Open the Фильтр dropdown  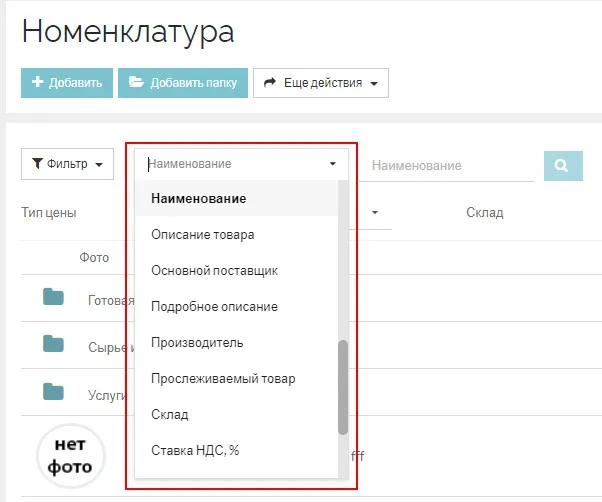click(67, 164)
